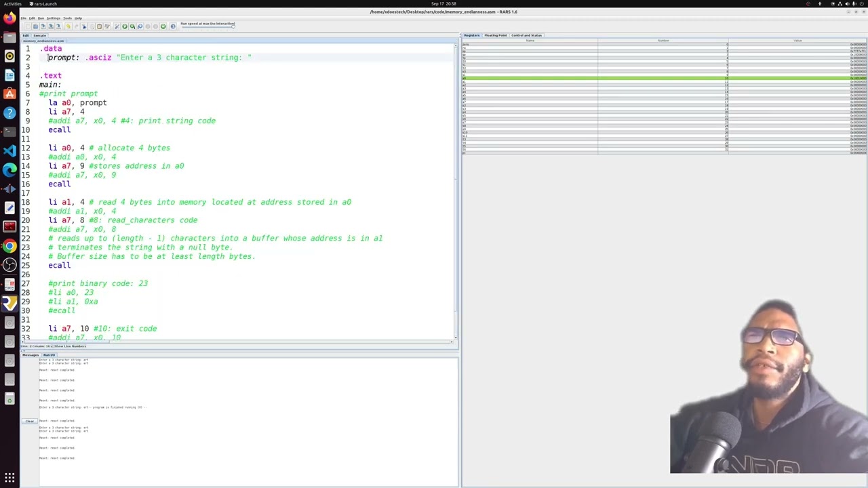Run the program with the green play icon
Viewport: 868px width, 488px height.
[x=125, y=26]
